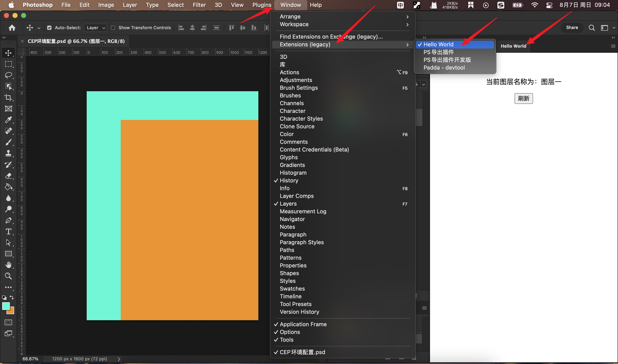Select the Paint Bucket tool
The width and height of the screenshot is (618, 364).
pyautogui.click(x=8, y=187)
